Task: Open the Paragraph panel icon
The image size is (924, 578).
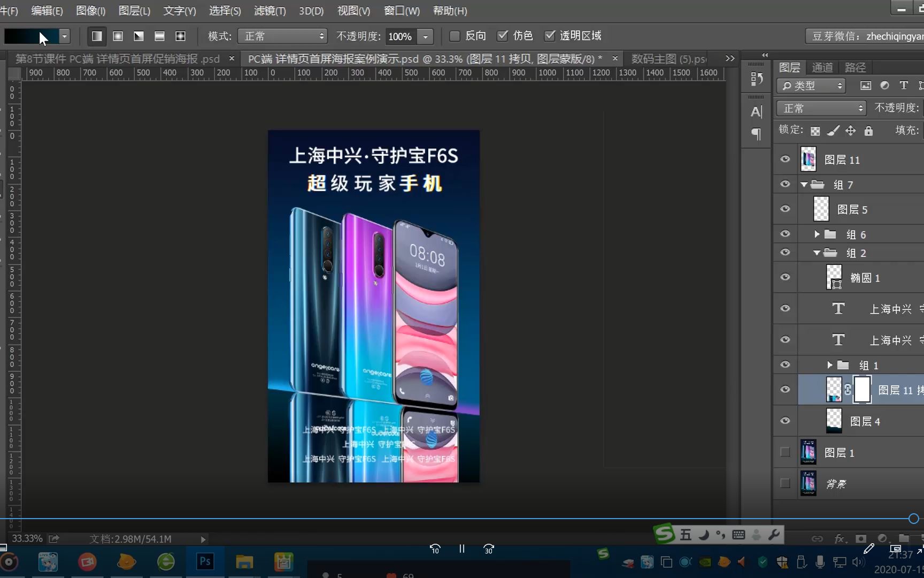Action: pyautogui.click(x=756, y=133)
